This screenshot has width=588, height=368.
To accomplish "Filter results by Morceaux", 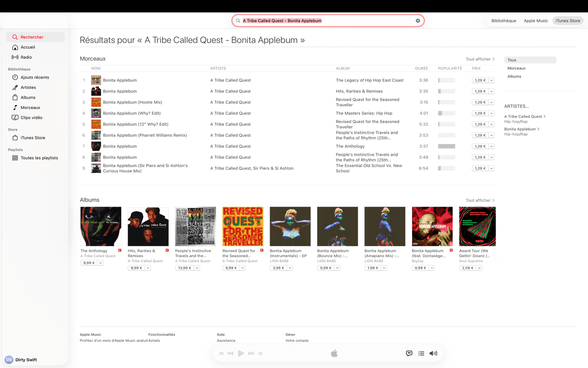I will point(516,68).
